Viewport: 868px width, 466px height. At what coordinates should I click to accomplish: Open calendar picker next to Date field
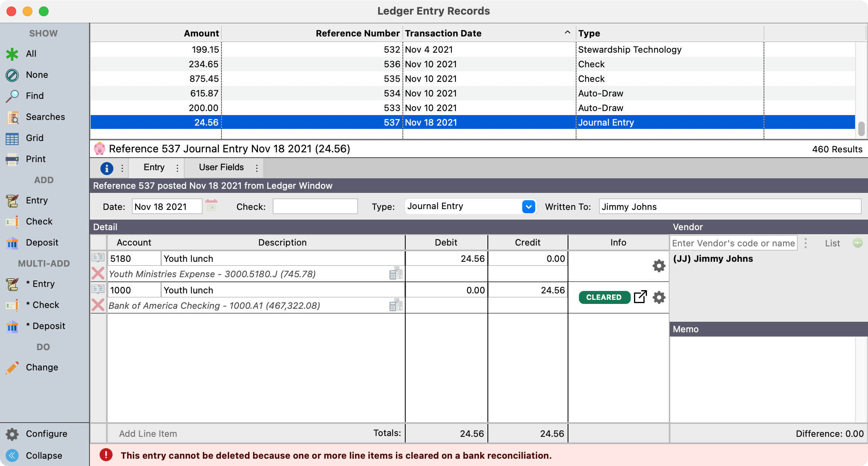[x=211, y=206]
